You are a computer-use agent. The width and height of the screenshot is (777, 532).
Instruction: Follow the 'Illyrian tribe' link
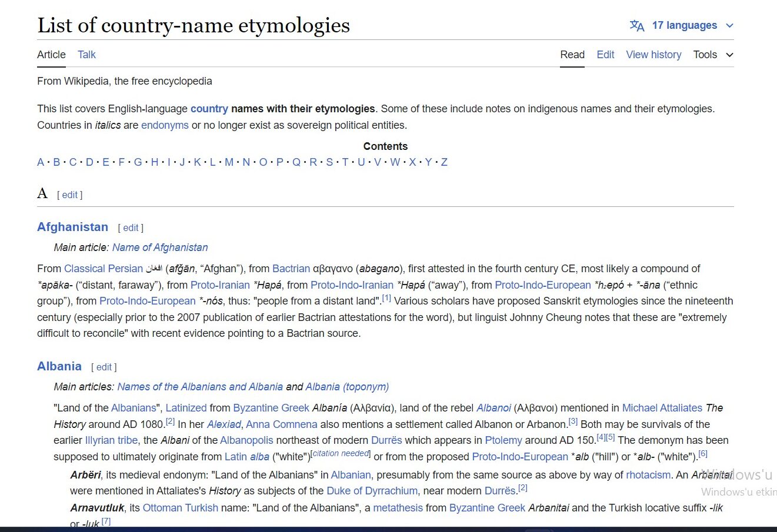pos(111,440)
